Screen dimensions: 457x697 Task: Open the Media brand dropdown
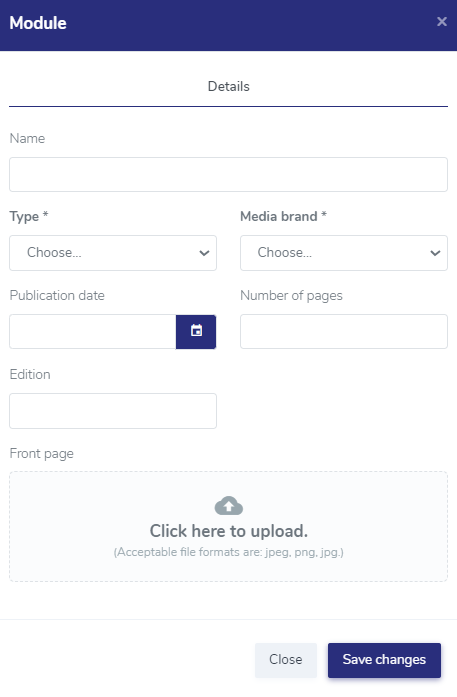[x=344, y=253]
